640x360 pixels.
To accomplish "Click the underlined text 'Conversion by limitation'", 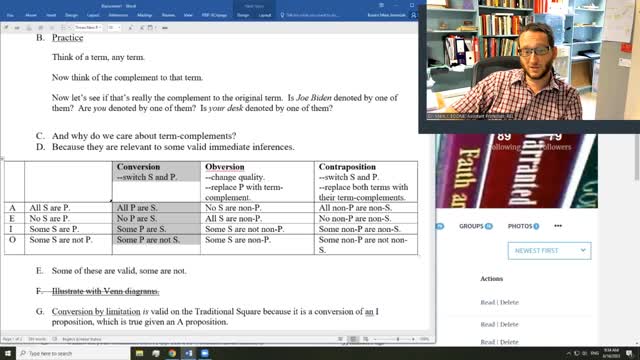I will coord(96,311).
